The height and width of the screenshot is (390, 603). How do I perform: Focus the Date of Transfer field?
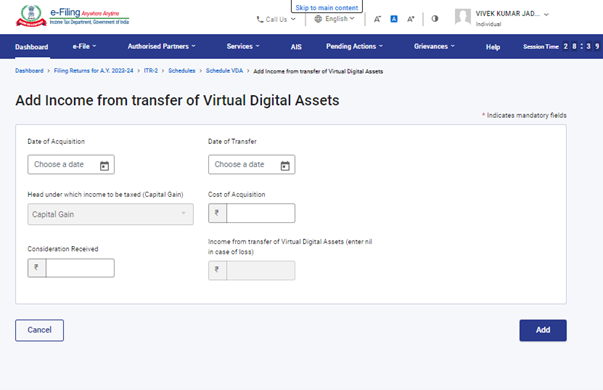[x=252, y=165]
